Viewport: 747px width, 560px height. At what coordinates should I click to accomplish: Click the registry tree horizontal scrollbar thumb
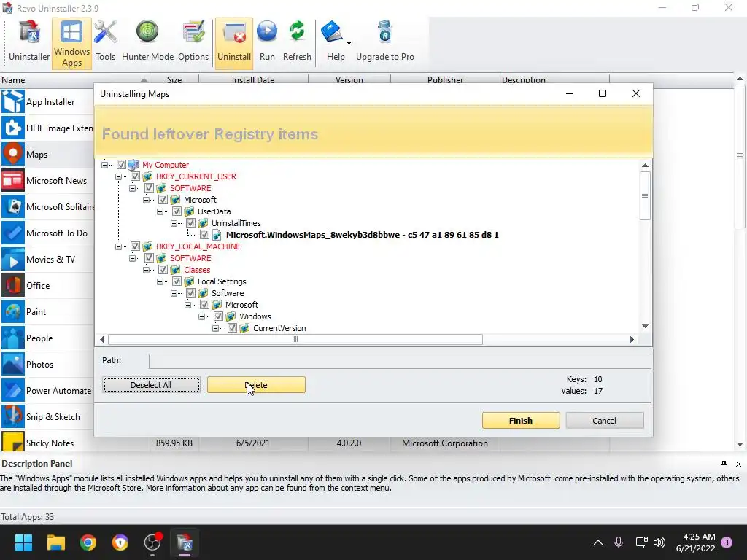click(x=295, y=340)
